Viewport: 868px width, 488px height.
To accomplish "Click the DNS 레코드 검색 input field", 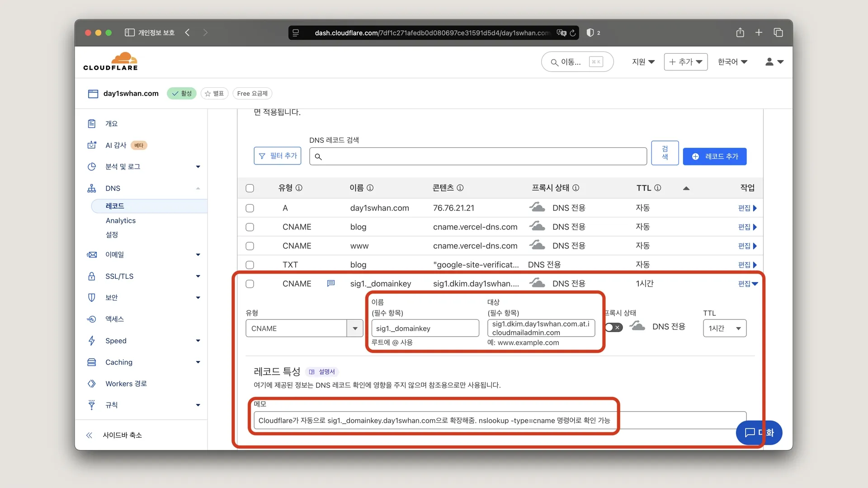I will 478,156.
